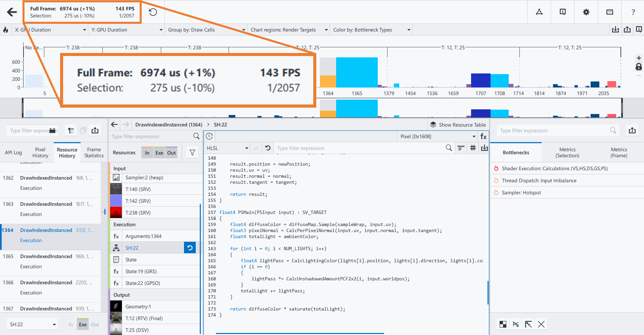This screenshot has width=644, height=335.
Task: Click the flame hotspot icon in chart toolbar
Action: [x=6, y=30]
